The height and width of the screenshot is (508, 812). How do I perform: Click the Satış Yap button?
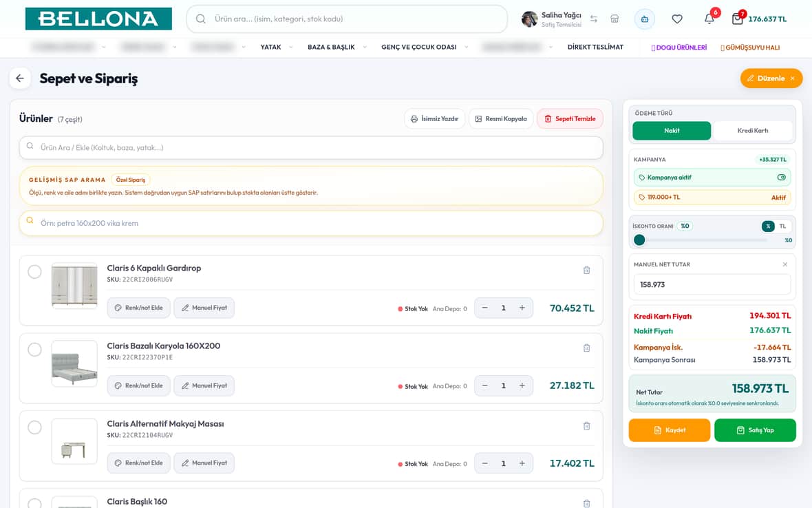755,430
